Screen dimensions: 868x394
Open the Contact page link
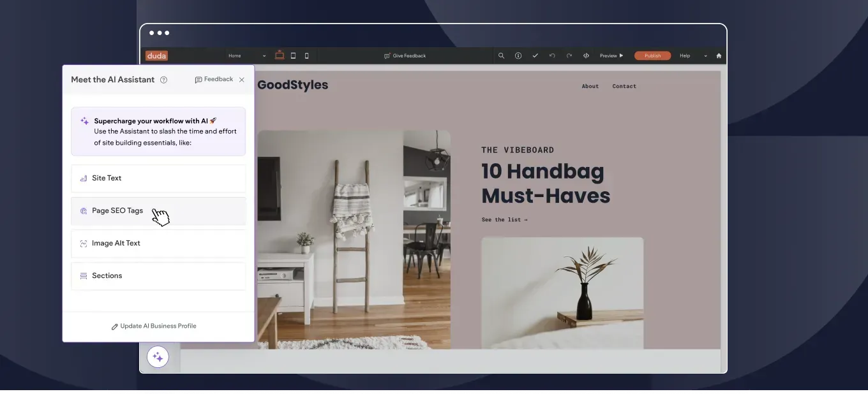point(624,86)
